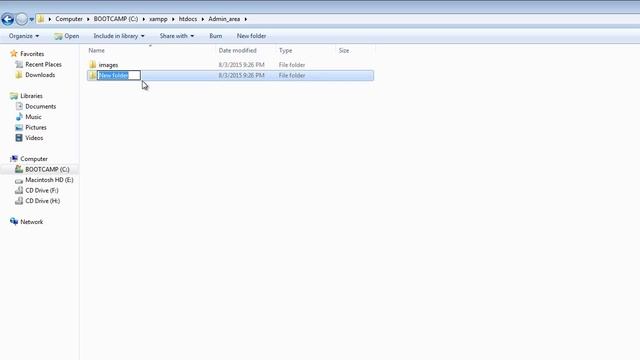640x360 pixels.
Task: Select Network in the navigation pane
Action: pyautogui.click(x=31, y=222)
